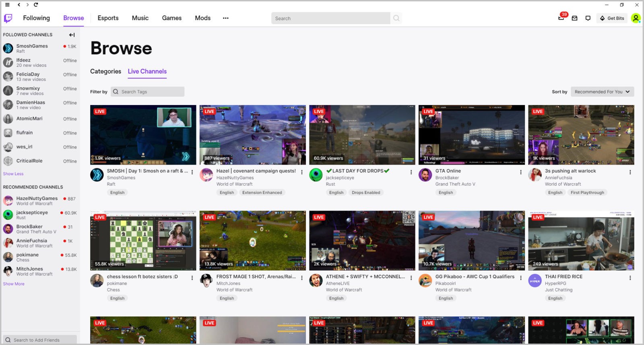Focus the Search to Add Friends field
Screen dimensions: 644x345
(39, 340)
